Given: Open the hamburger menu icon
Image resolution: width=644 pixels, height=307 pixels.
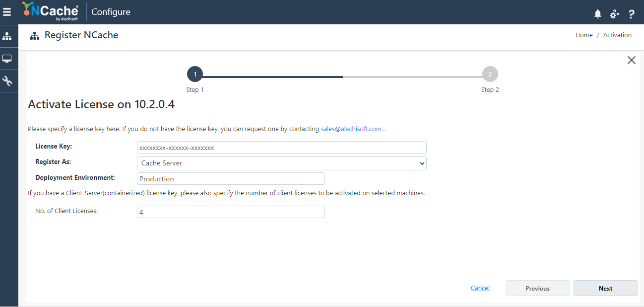Looking at the screenshot, I should tap(7, 12).
